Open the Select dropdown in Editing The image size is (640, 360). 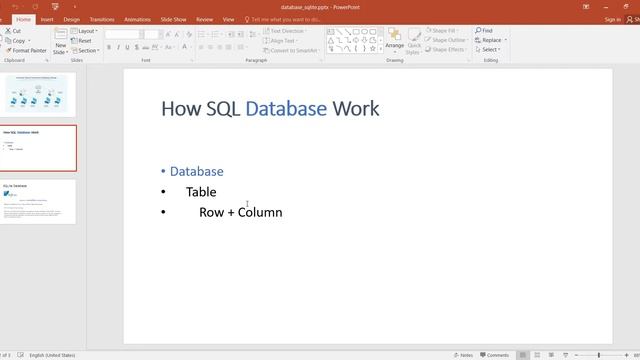[x=488, y=49]
